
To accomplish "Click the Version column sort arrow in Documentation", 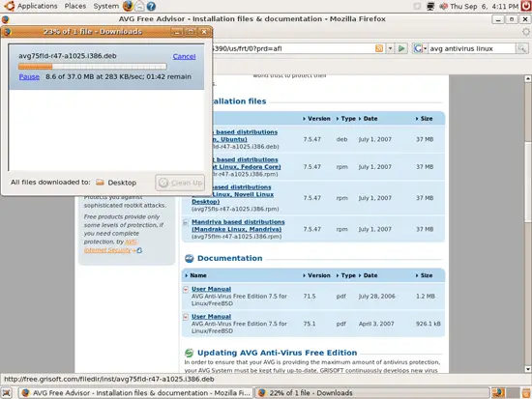I will click(x=305, y=275).
